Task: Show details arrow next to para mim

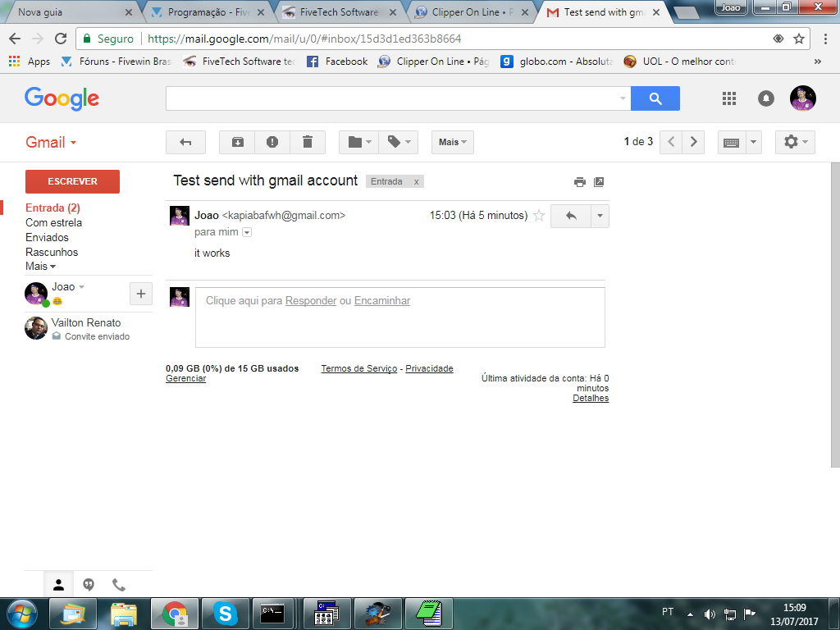Action: [x=247, y=232]
